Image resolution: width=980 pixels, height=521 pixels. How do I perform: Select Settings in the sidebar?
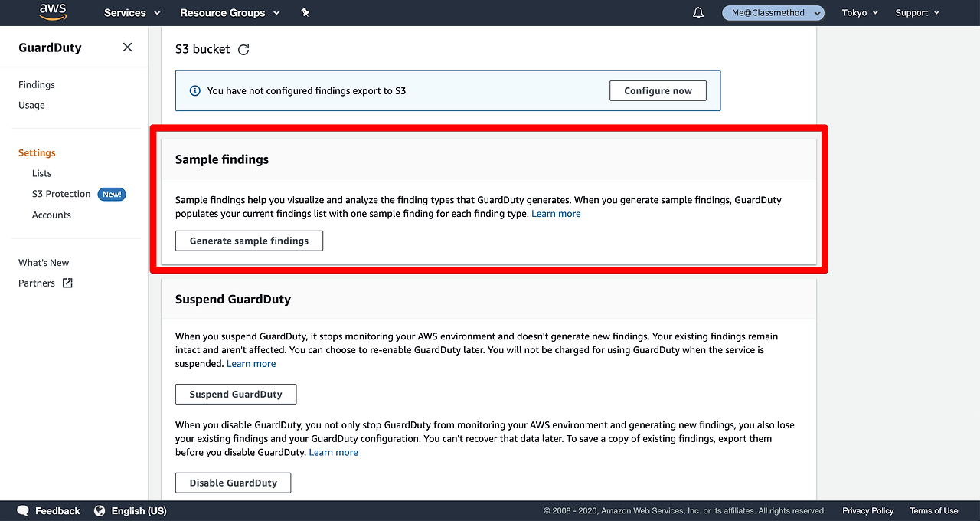[37, 153]
